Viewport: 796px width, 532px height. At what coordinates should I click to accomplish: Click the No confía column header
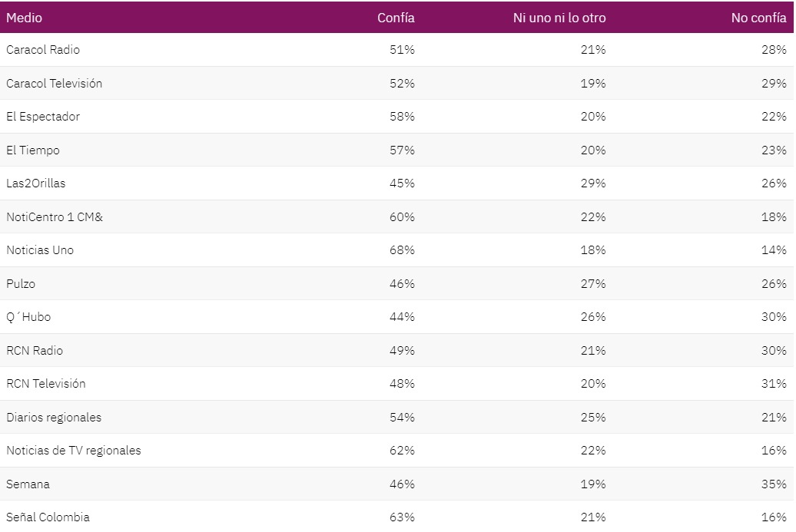click(x=758, y=18)
